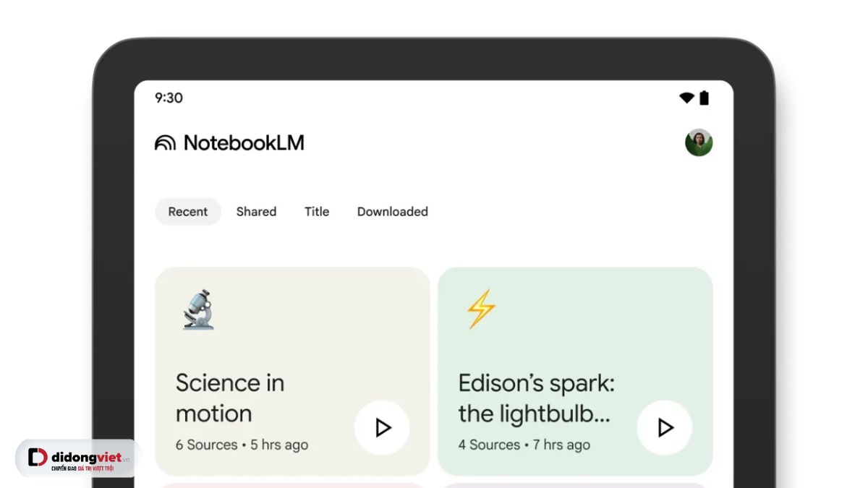The width and height of the screenshot is (868, 488).
Task: Play the Science in motion notebook
Action: 382,427
